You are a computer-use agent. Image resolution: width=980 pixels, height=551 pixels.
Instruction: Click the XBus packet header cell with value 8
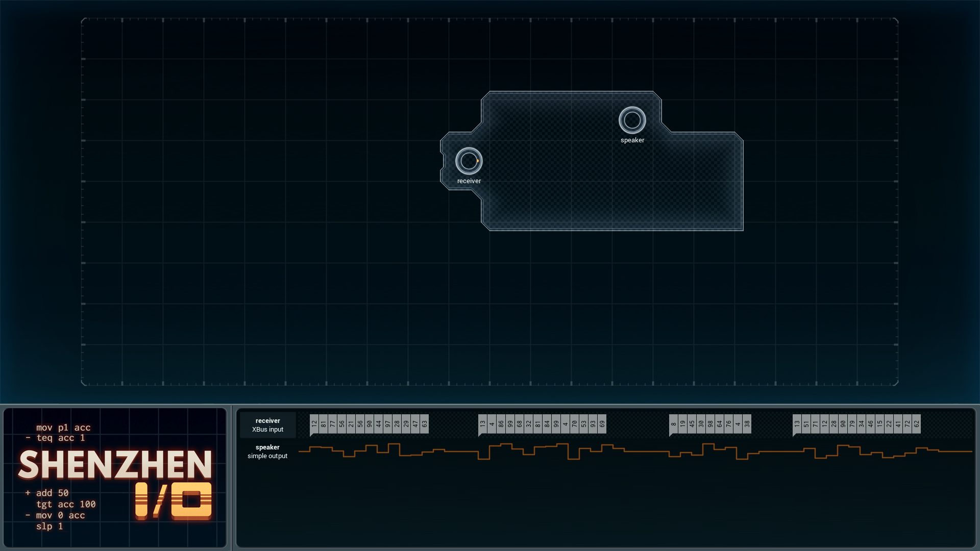674,424
